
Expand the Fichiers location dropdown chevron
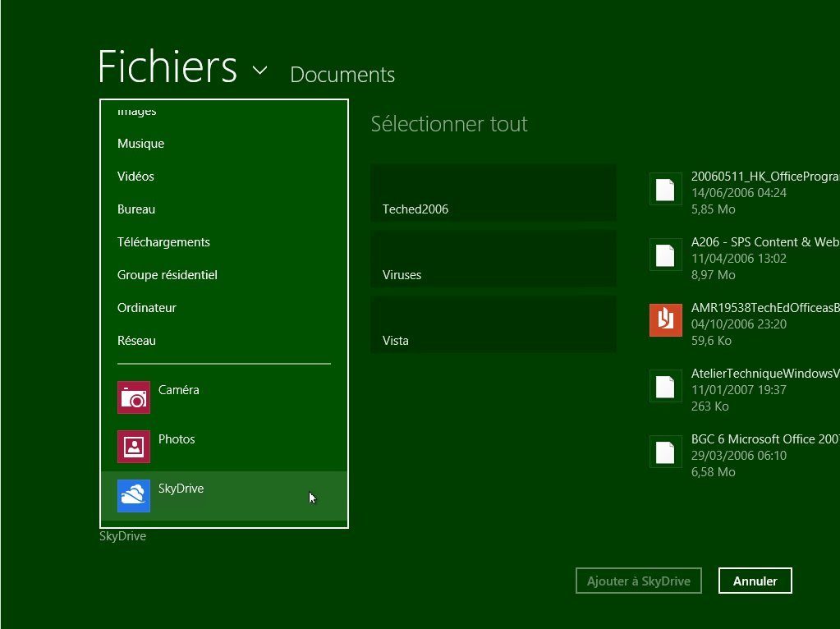point(259,70)
